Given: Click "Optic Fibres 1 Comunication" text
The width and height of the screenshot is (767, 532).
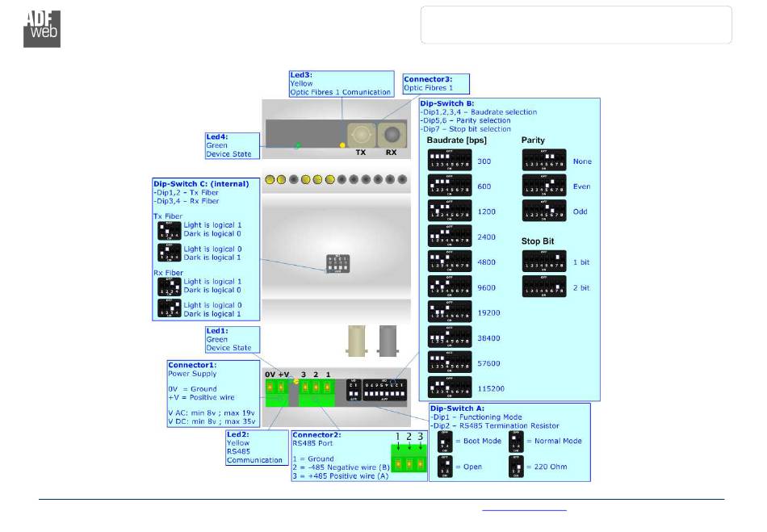Looking at the screenshot, I should click(341, 92).
